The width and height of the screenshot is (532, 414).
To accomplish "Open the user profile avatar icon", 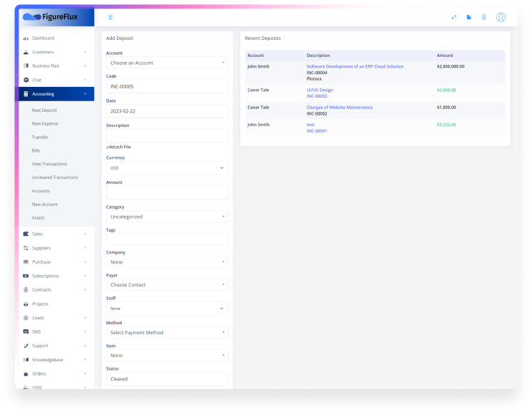I will pos(501,16).
